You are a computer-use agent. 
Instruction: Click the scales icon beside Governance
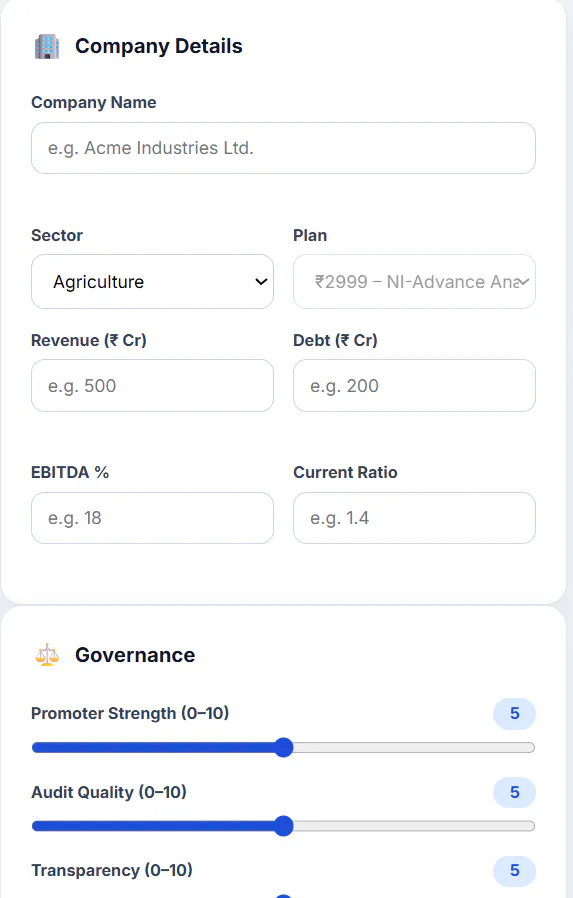click(47, 655)
